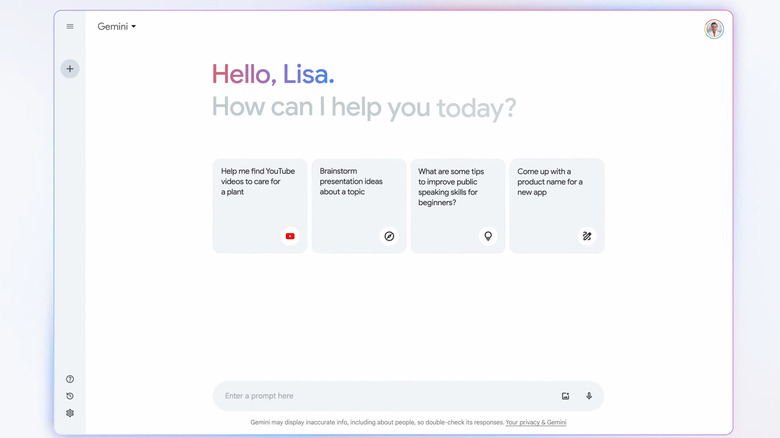Open the hamburger main menu

point(70,27)
